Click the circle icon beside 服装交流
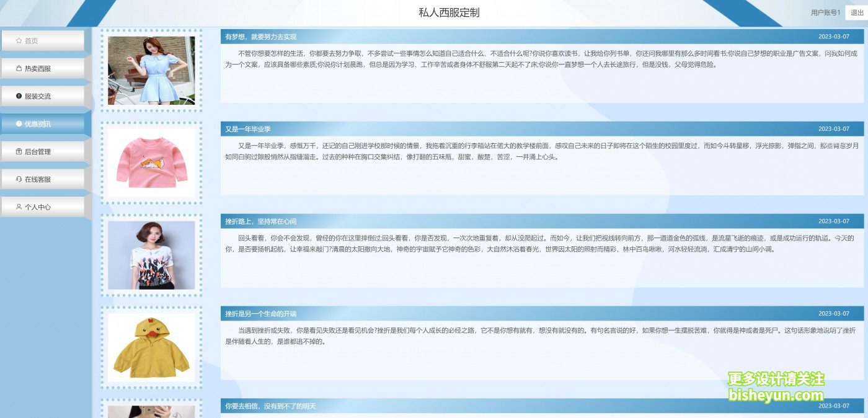This screenshot has width=868, height=418. [19, 96]
